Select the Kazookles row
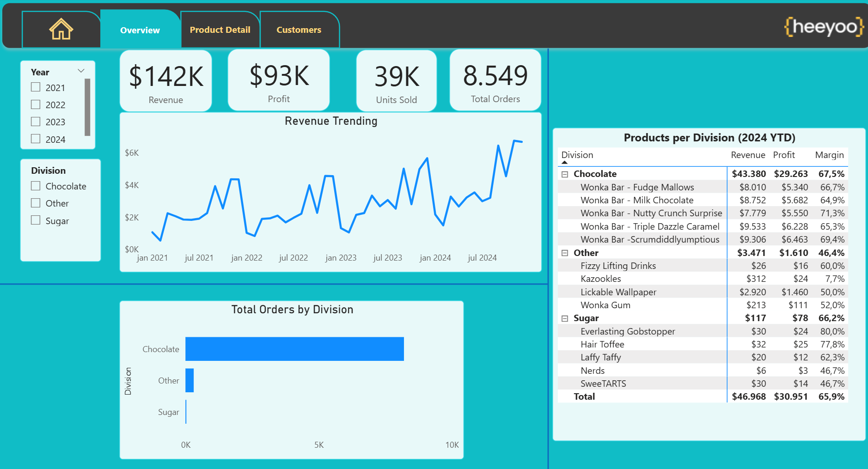The width and height of the screenshot is (868, 469). (703, 279)
